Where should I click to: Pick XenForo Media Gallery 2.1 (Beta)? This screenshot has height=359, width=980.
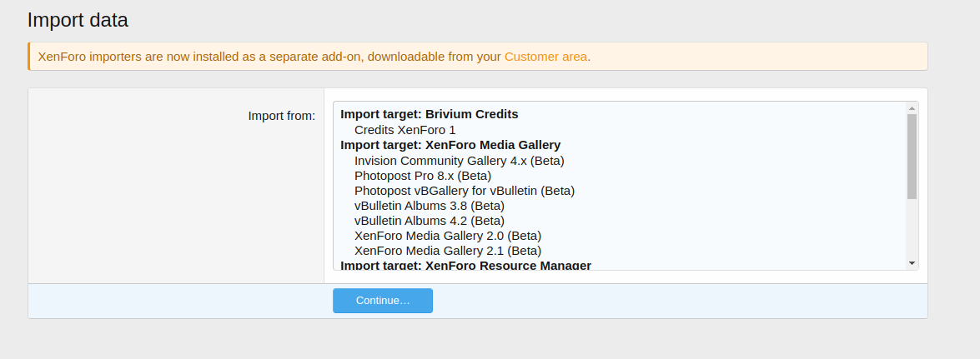447,250
